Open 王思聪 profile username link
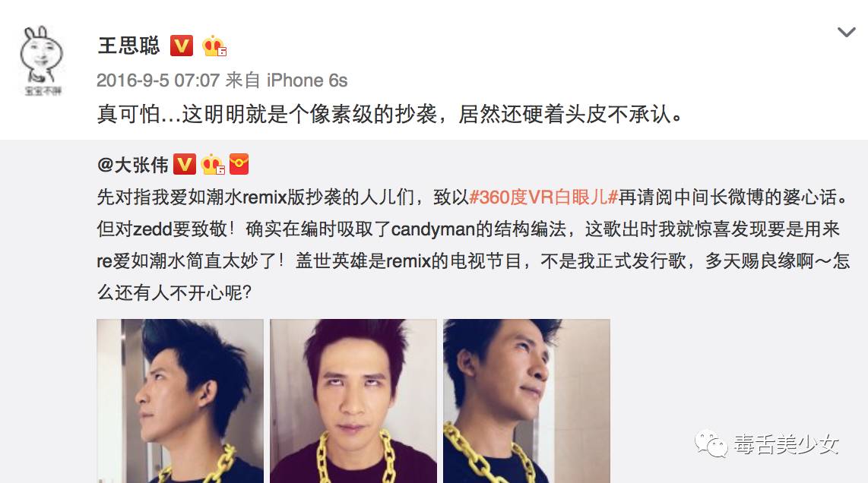The height and width of the screenshot is (483, 868). (129, 46)
